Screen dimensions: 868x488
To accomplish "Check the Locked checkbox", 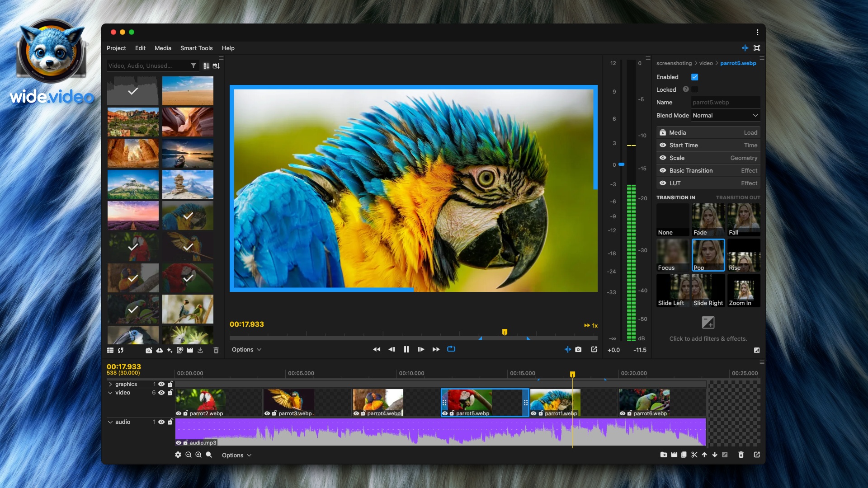I will 695,89.
